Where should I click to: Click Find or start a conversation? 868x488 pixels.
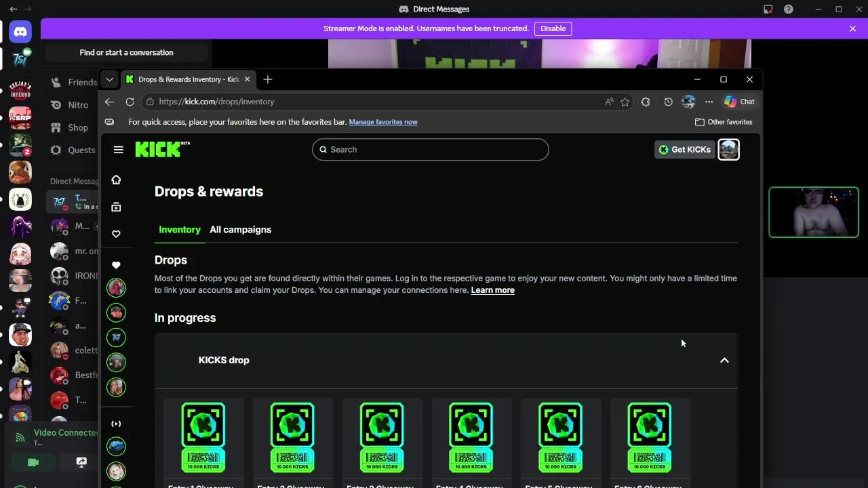click(126, 53)
